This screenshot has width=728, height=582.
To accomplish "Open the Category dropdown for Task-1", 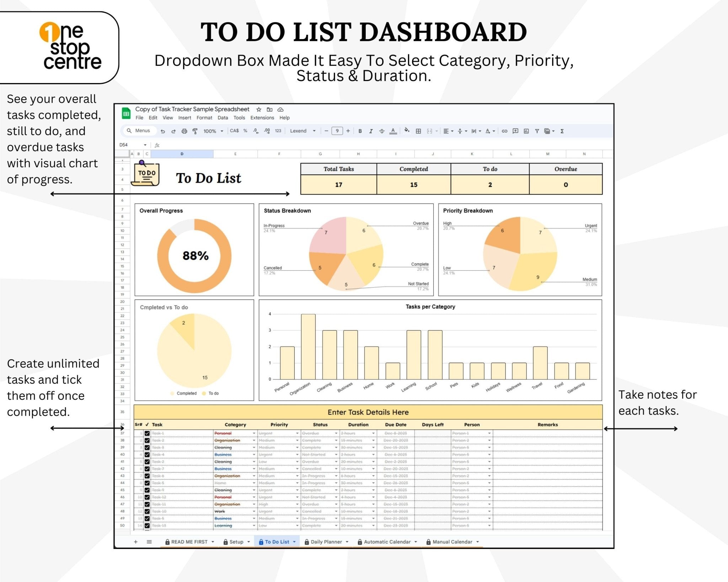I will [254, 433].
